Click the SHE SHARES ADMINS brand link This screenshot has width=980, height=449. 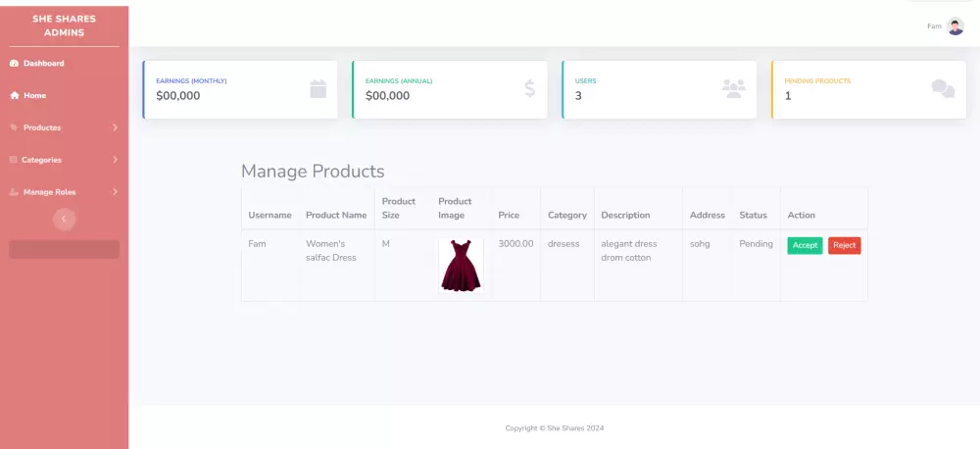coord(64,25)
